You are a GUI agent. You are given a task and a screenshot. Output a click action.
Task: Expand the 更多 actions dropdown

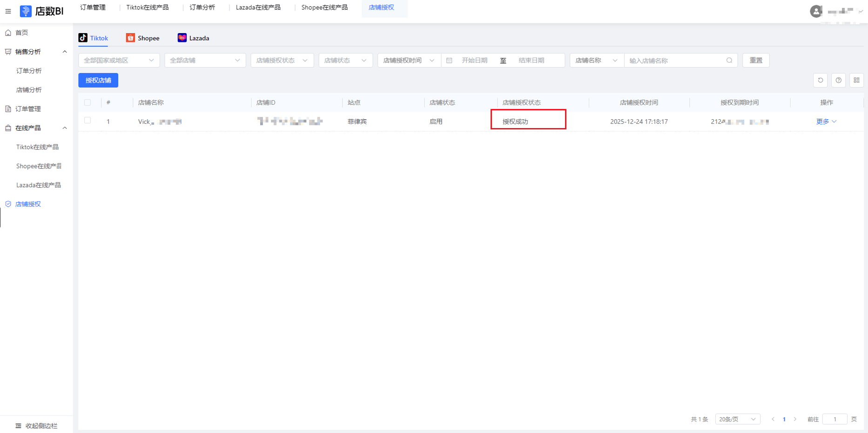pos(826,122)
